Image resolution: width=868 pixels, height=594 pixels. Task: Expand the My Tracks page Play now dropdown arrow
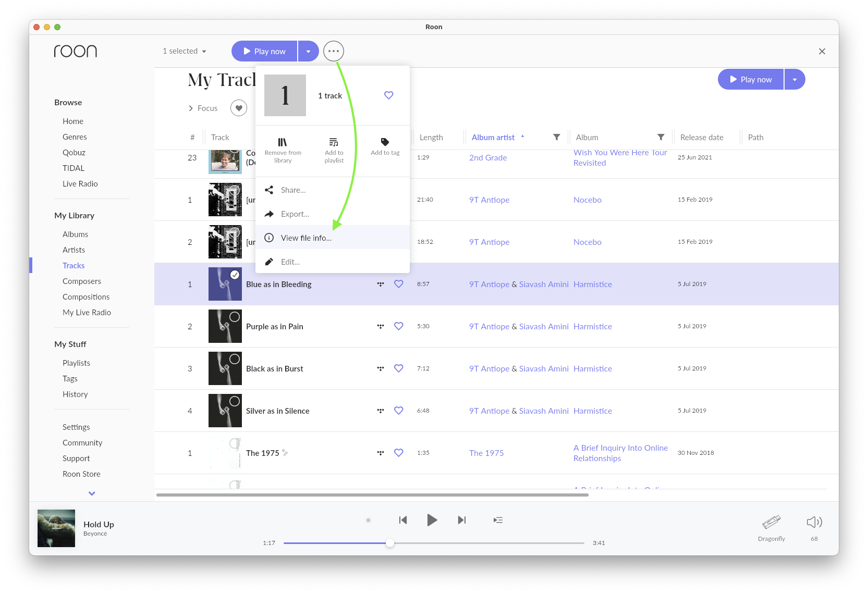tap(794, 79)
